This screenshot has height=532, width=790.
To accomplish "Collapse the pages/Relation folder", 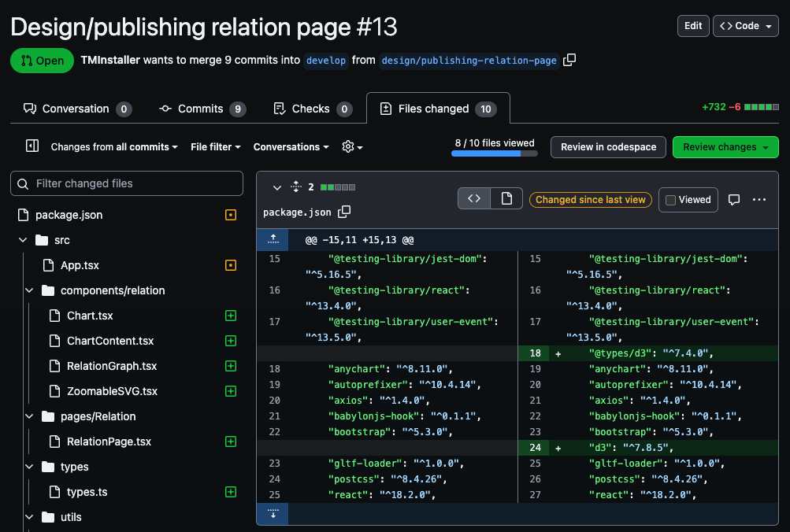I will click(29, 416).
